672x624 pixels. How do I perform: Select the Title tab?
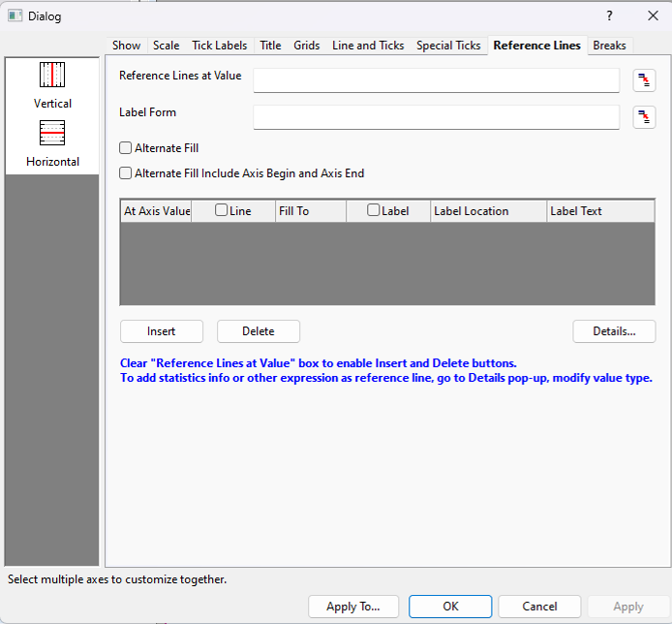pos(270,46)
